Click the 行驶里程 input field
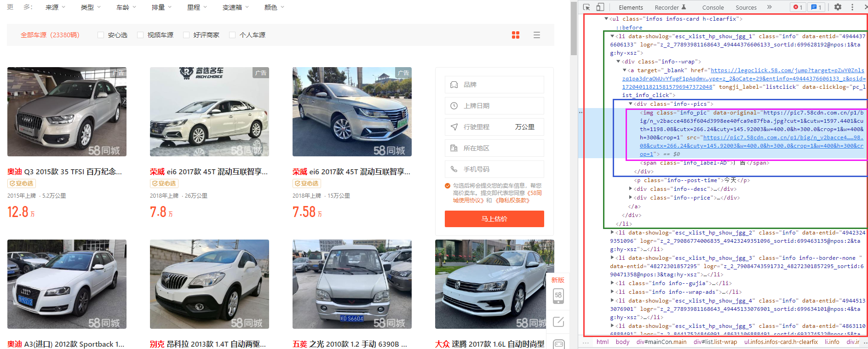This screenshot has width=868, height=349. tap(494, 127)
